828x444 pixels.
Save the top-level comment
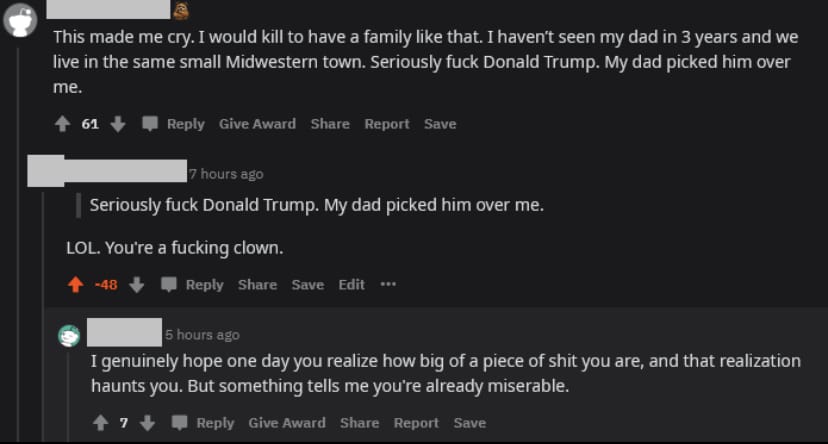point(440,124)
